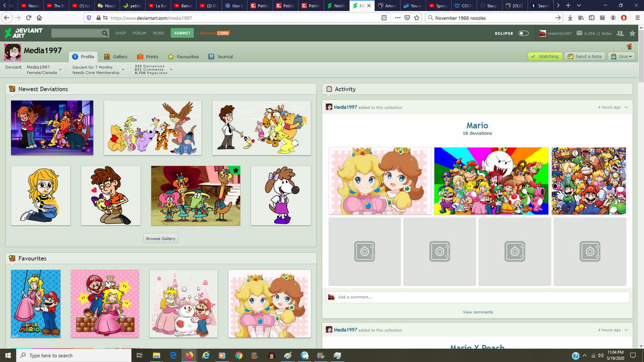Toggle the Watching button off

(545, 56)
